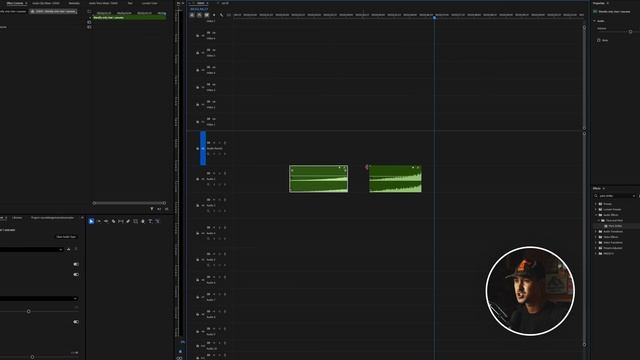640x360 pixels.
Task: Switch to the Effect Controls tab
Action: tap(15, 3)
